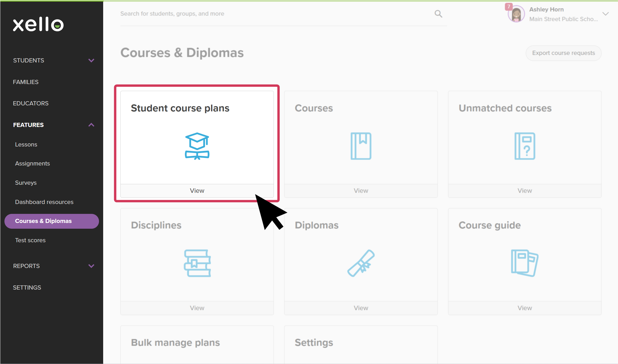Screen dimensions: 618x364
Task: Click Ashley Horn's profile avatar
Action: pyautogui.click(x=516, y=14)
